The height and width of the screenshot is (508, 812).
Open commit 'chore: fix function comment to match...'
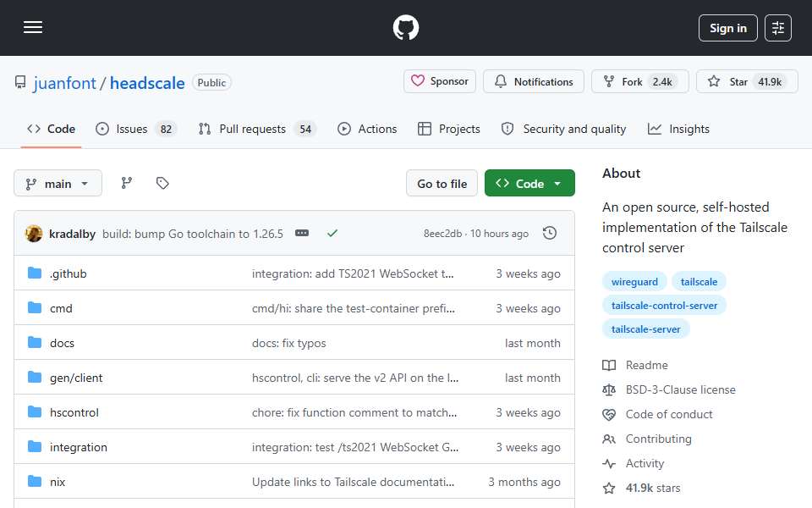(354, 412)
